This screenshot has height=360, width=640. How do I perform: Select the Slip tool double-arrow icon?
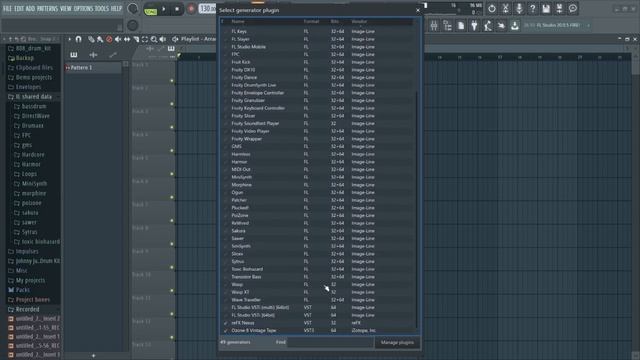[x=127, y=39]
